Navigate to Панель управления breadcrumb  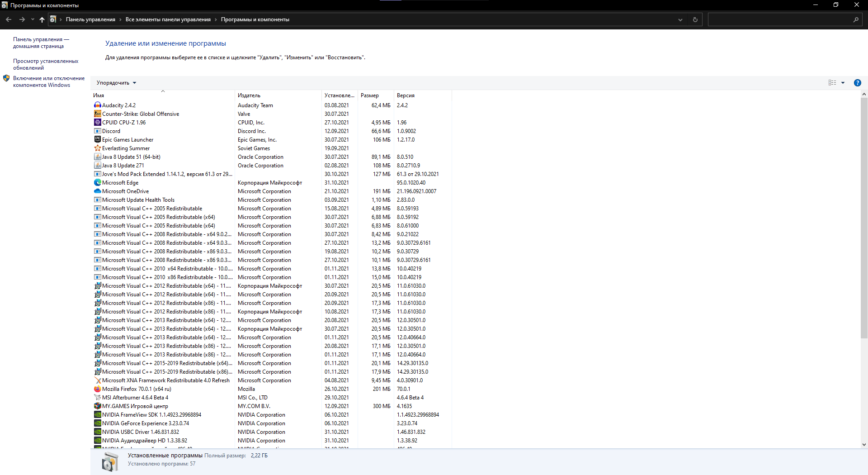point(90,19)
